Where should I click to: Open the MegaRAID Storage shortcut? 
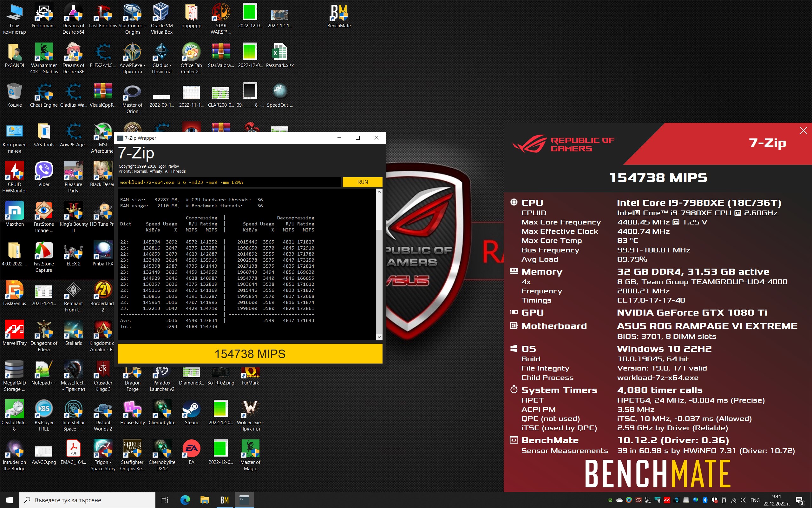coord(14,376)
